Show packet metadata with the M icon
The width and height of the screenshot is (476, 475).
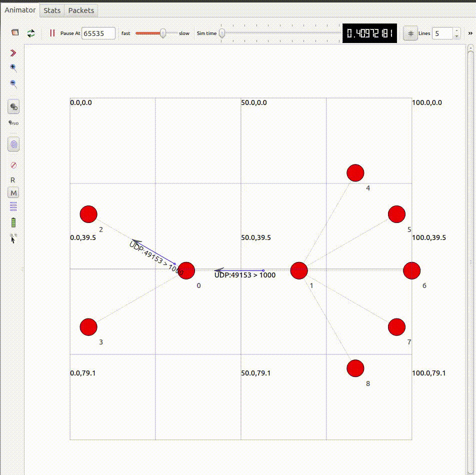point(13,192)
